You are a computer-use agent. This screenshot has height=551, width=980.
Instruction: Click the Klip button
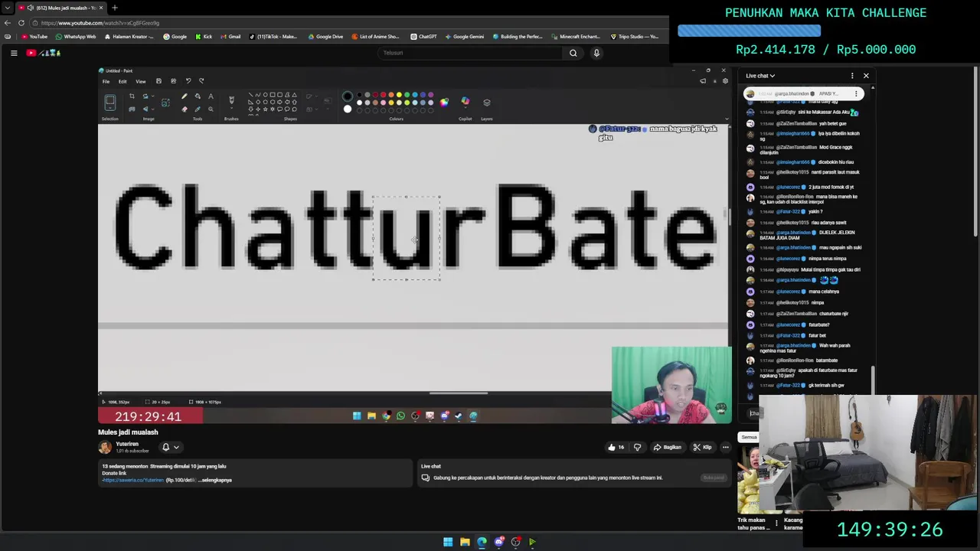point(702,447)
